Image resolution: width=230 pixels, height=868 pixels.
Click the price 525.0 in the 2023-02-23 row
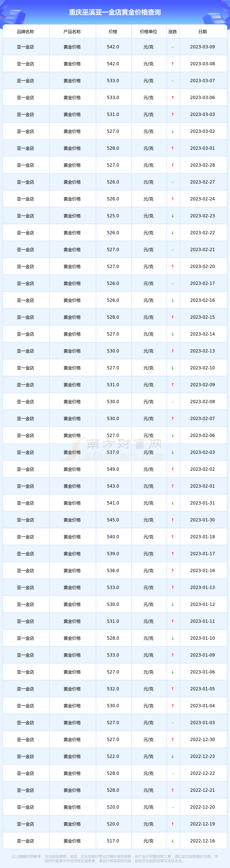pyautogui.click(x=113, y=216)
